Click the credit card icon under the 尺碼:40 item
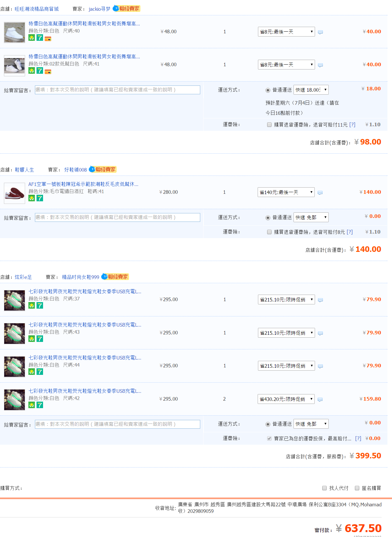Viewport: 392px width, 537px height. pyautogui.click(x=48, y=38)
